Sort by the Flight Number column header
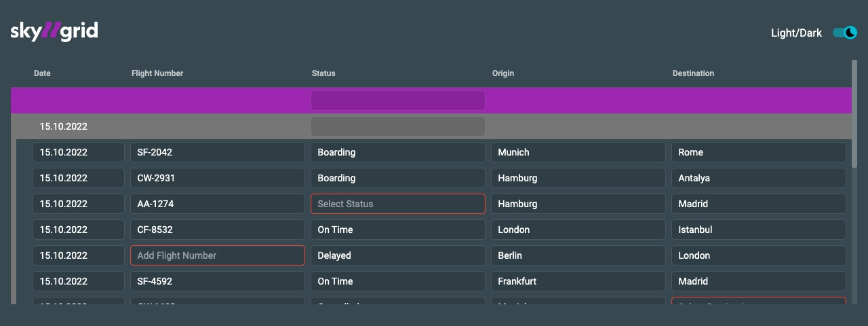 tap(157, 73)
